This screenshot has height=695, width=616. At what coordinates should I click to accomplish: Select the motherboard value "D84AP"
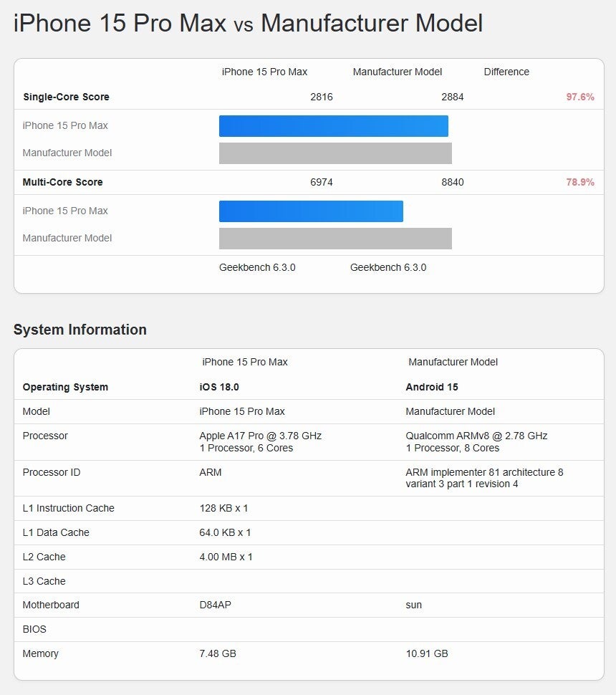click(x=216, y=605)
